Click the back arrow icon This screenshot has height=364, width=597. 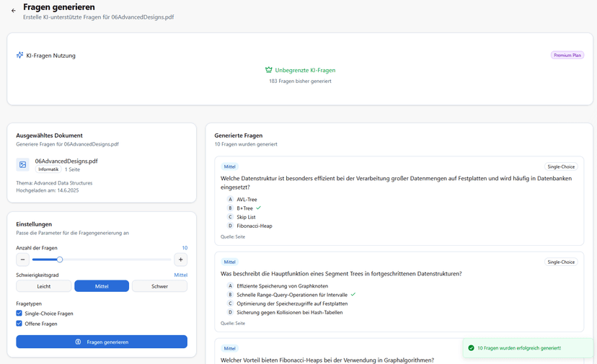click(13, 11)
